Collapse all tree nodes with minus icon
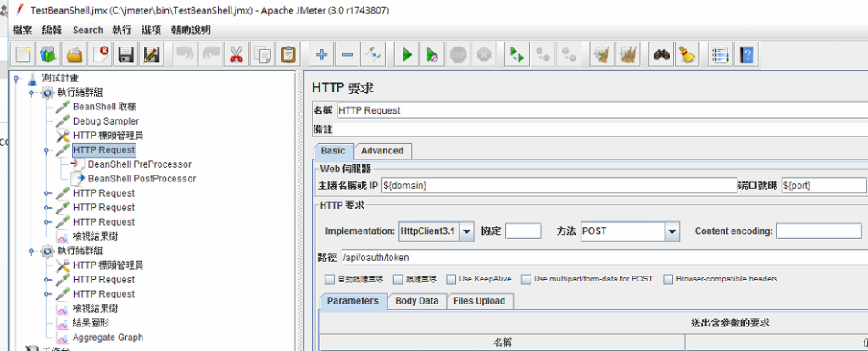Screen dimensions: 868x351 tap(347, 54)
